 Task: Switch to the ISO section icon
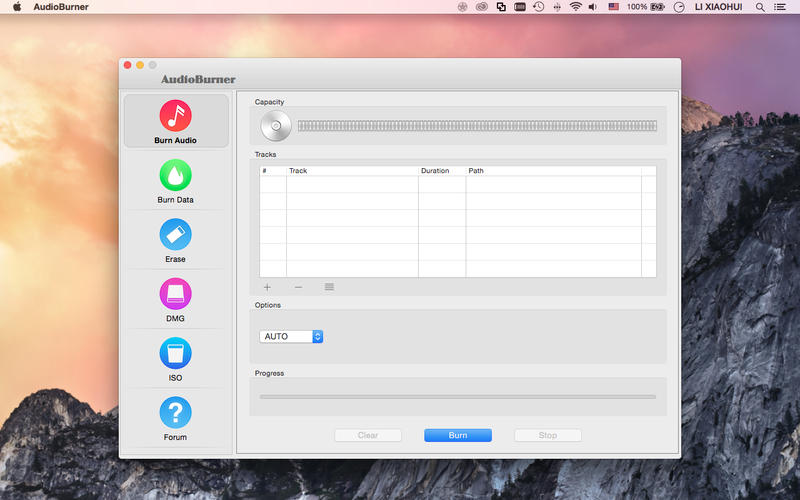coord(175,353)
